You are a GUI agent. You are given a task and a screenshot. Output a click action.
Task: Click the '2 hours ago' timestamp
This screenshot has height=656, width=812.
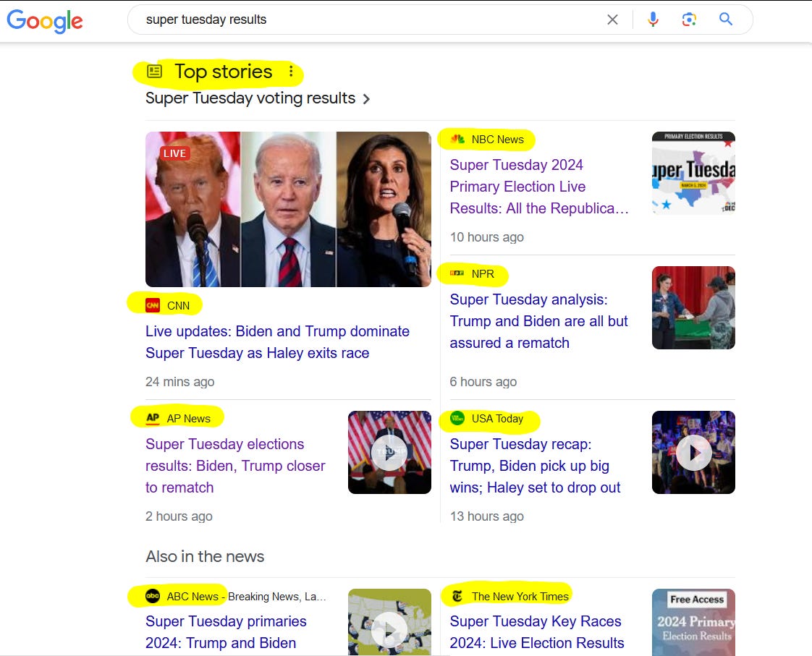tap(179, 516)
